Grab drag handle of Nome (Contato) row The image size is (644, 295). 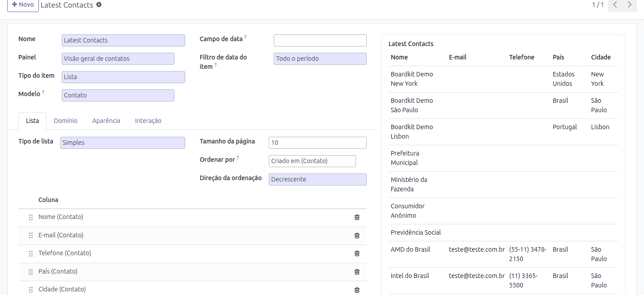[x=31, y=217]
